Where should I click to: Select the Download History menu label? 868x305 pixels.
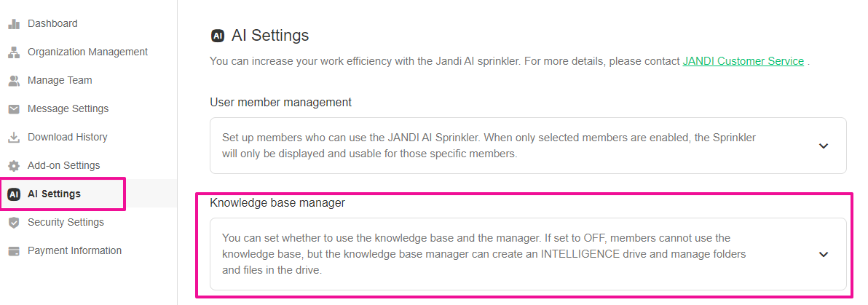[x=67, y=137]
